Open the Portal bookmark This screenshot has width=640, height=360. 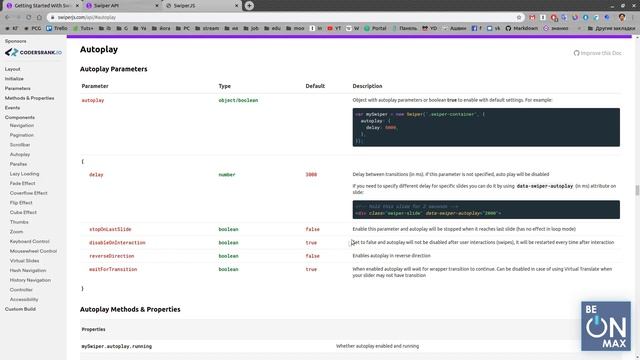point(375,28)
